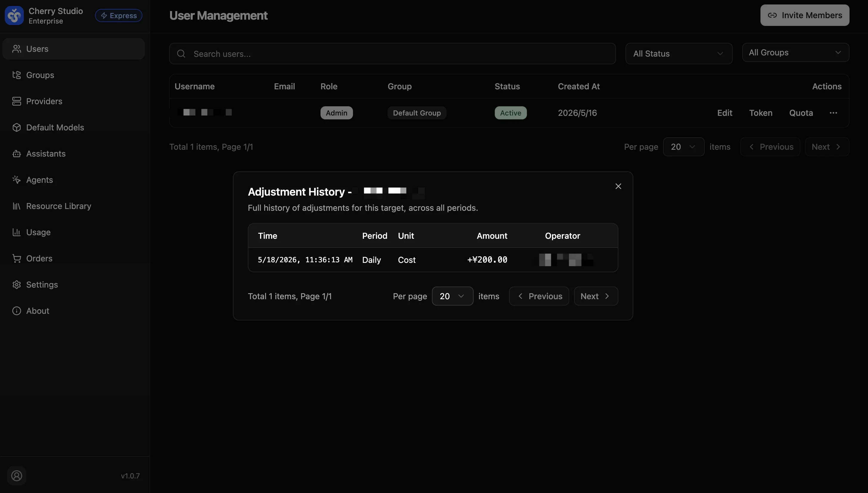Open the more actions ellipsis menu
This screenshot has height=493, width=868.
pyautogui.click(x=833, y=113)
